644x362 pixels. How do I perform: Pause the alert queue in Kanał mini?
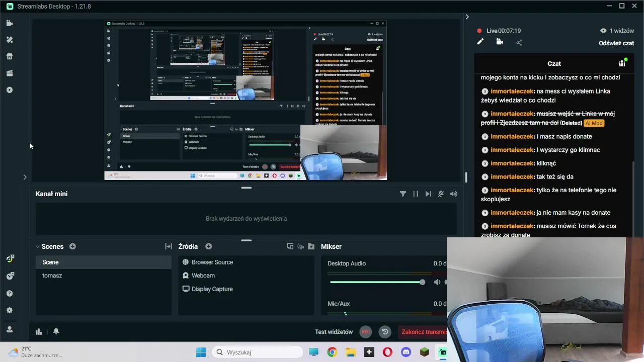coord(416,194)
